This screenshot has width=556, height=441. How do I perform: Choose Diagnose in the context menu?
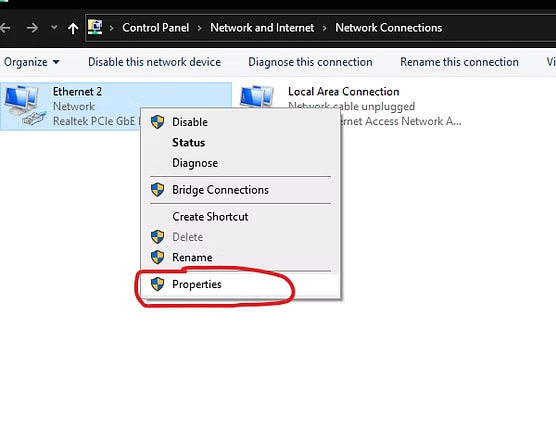click(x=240, y=163)
